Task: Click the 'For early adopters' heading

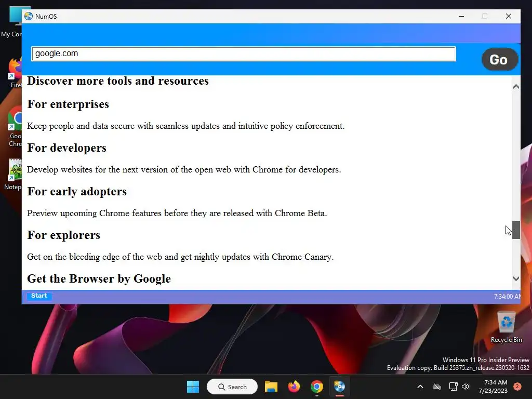Action: [77, 191]
